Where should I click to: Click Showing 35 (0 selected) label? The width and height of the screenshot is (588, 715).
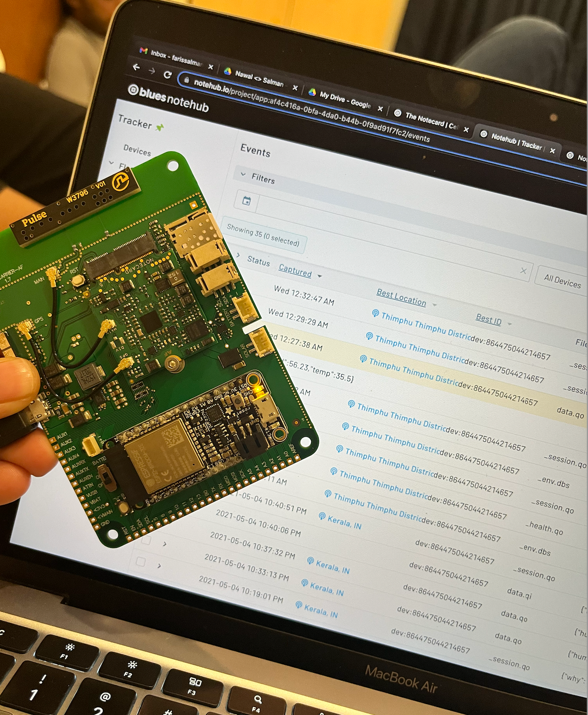coord(263,235)
